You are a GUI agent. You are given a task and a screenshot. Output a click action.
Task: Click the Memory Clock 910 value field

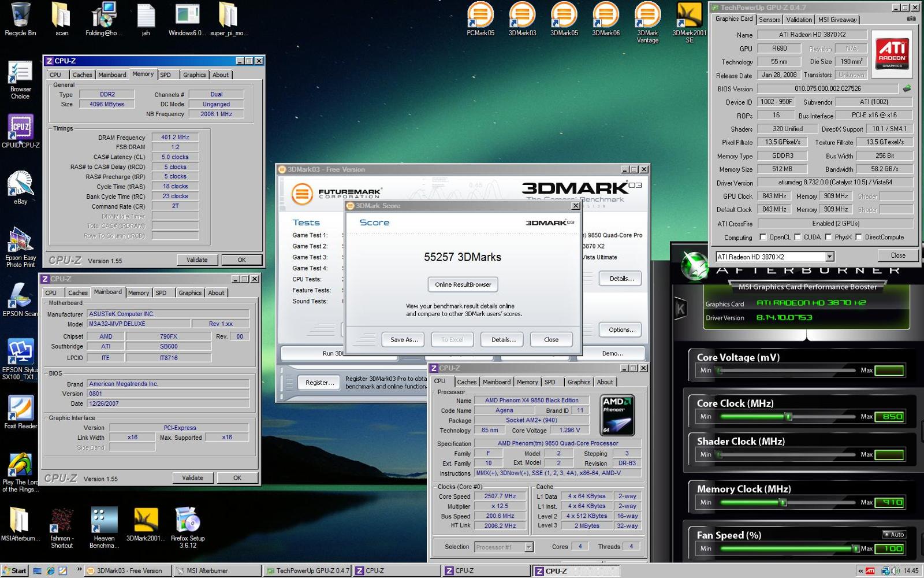click(889, 502)
